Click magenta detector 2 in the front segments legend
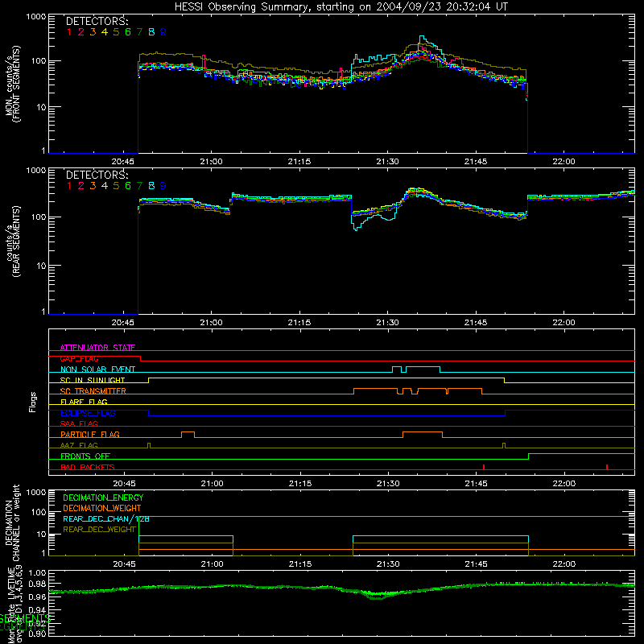This screenshot has width=644, height=644. (x=81, y=31)
